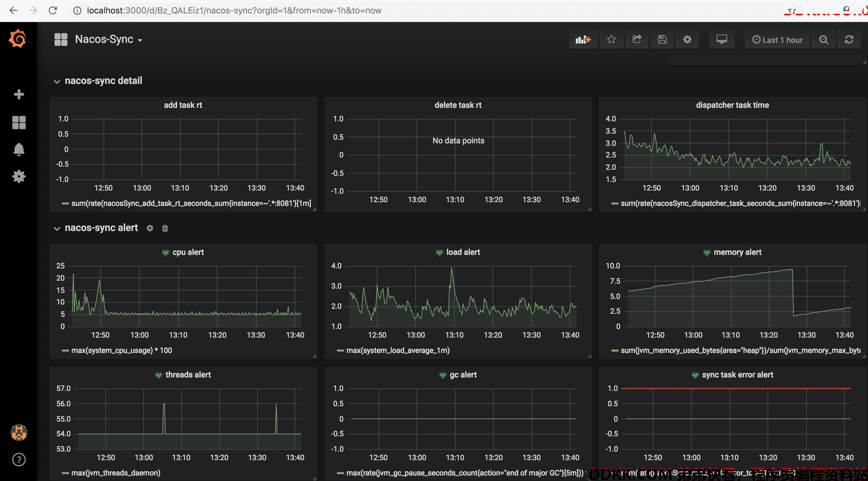Open the Alerting bell in sidebar
Image resolution: width=868 pixels, height=481 pixels.
[19, 149]
